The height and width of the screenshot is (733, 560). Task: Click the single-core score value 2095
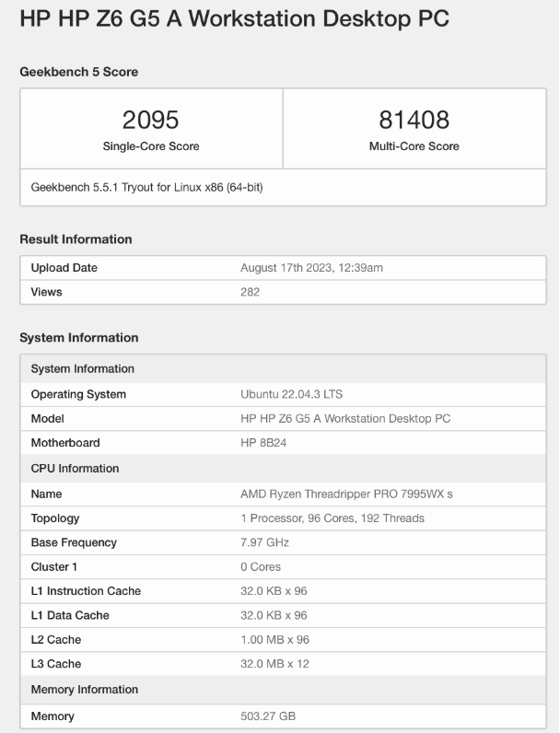[150, 120]
